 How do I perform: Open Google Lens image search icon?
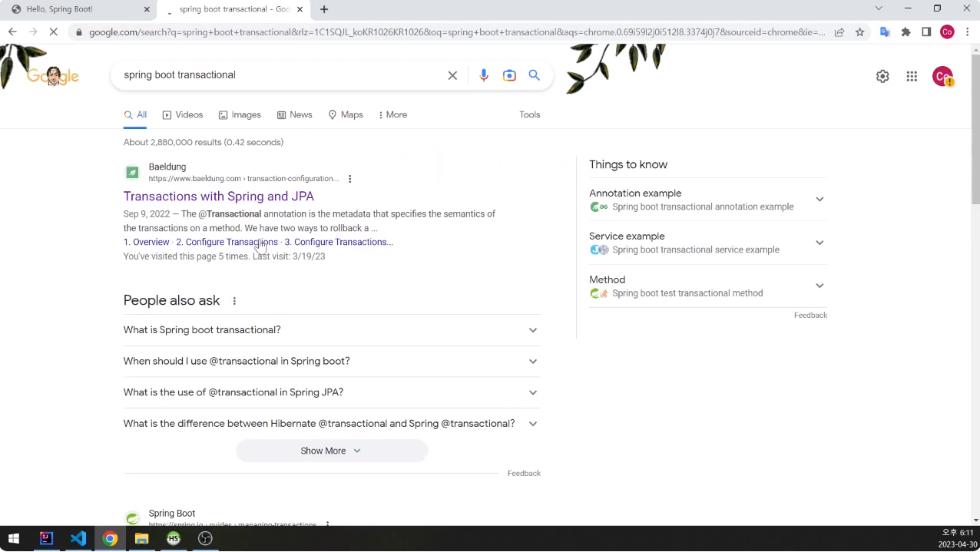[509, 75]
